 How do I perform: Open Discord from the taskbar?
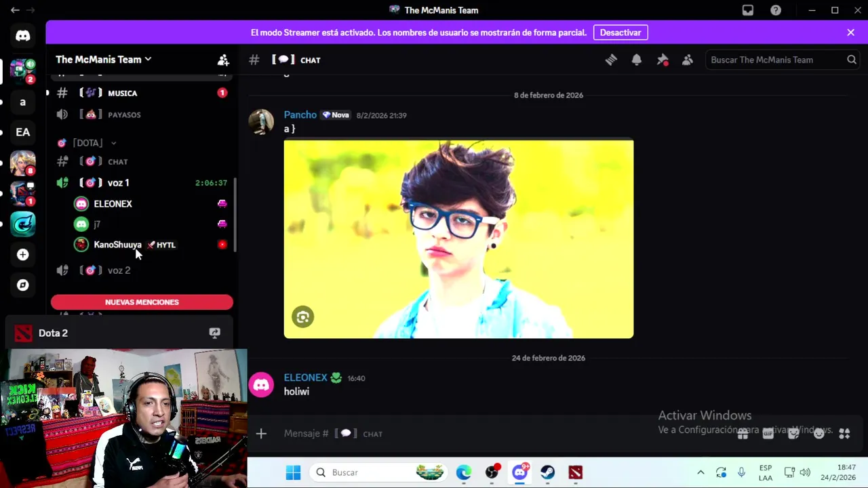pos(520,472)
